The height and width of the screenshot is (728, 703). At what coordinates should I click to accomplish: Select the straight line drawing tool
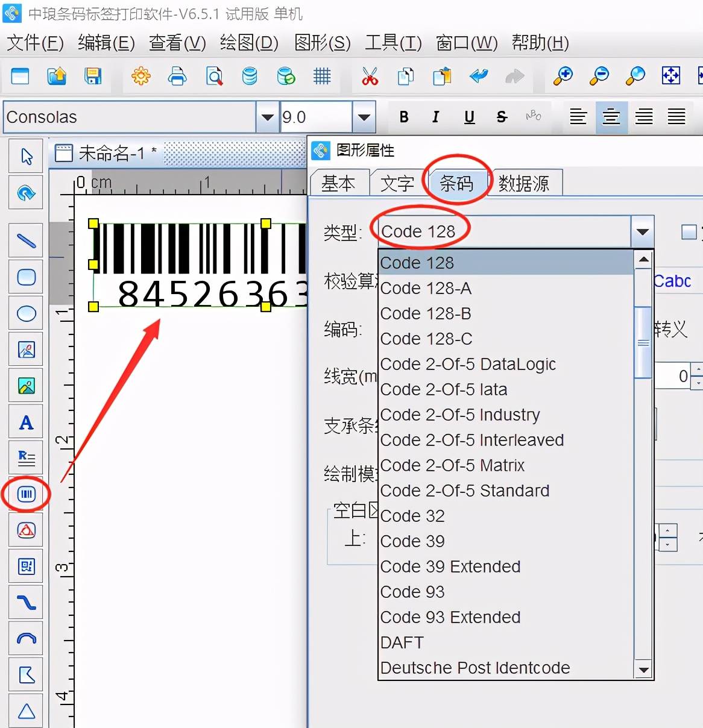coord(26,241)
